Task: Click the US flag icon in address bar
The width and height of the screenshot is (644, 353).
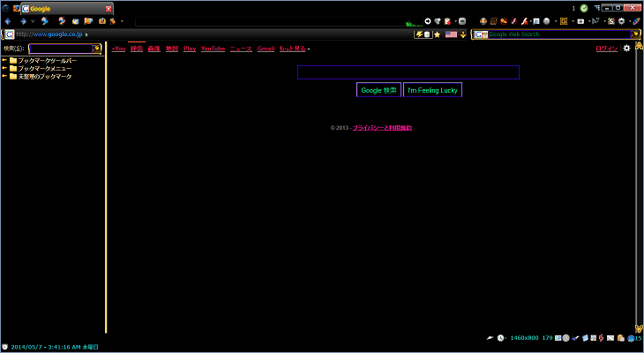Action: click(451, 34)
